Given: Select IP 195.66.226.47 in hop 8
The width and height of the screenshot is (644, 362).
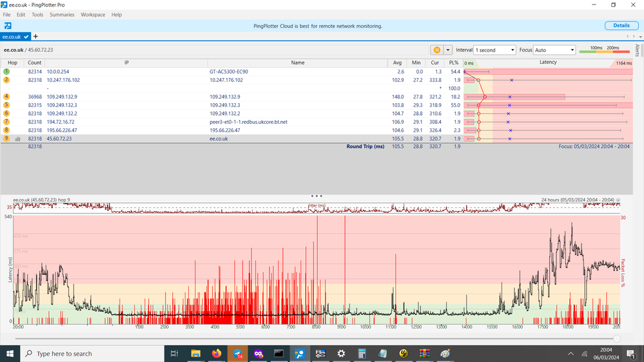Looking at the screenshot, I should click(62, 130).
